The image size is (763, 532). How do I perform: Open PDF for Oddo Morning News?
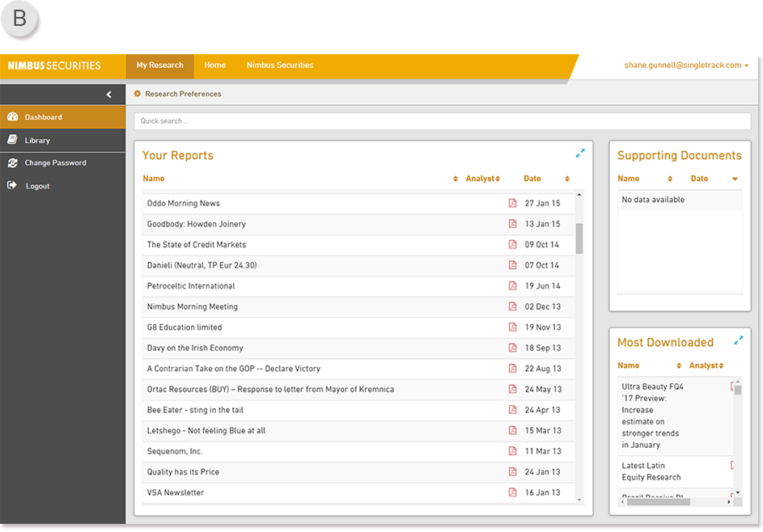pyautogui.click(x=512, y=203)
